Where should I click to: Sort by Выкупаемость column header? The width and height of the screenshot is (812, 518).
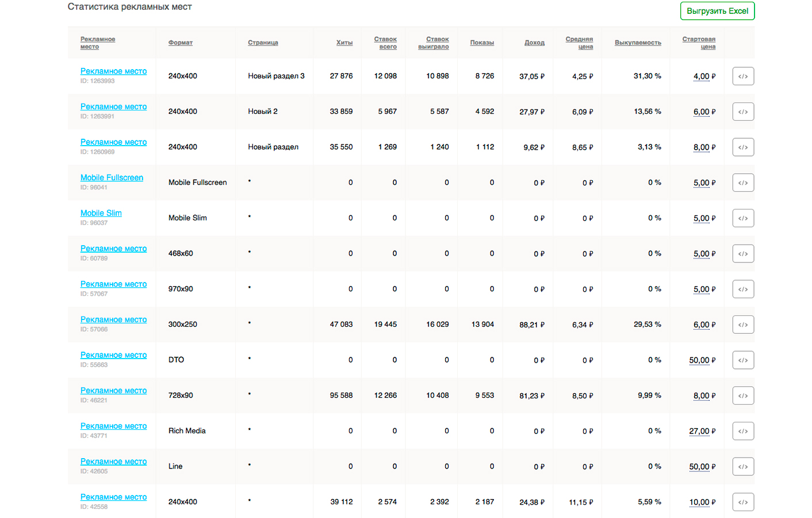(638, 43)
